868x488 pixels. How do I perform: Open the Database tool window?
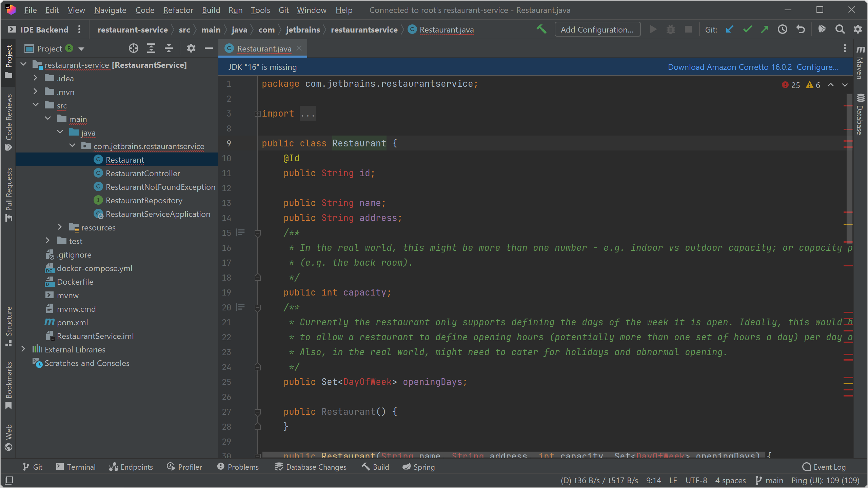(861, 114)
